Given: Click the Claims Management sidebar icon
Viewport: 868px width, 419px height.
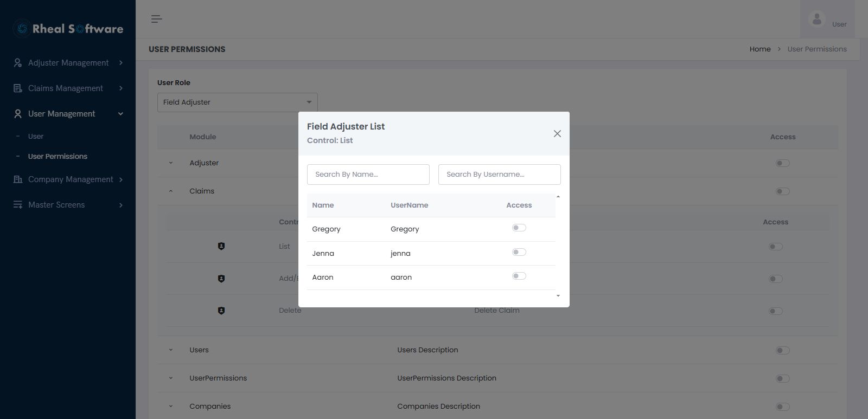Looking at the screenshot, I should (18, 88).
